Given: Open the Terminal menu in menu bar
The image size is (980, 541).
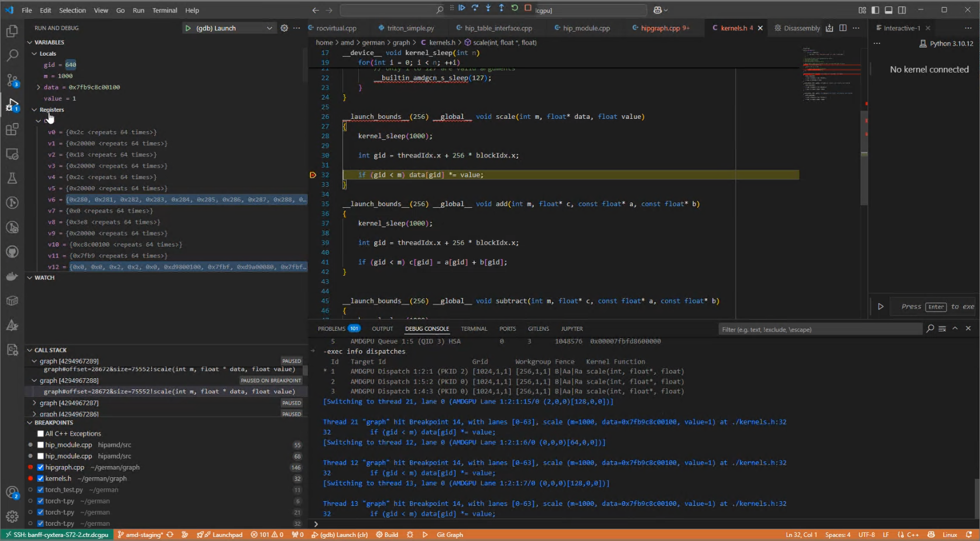Looking at the screenshot, I should [x=165, y=11].
